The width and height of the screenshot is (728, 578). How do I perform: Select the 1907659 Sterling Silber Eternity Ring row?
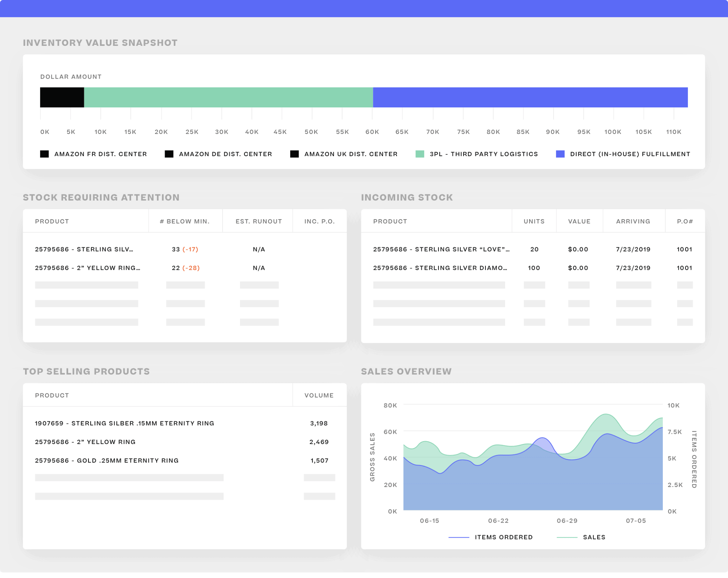point(125,423)
